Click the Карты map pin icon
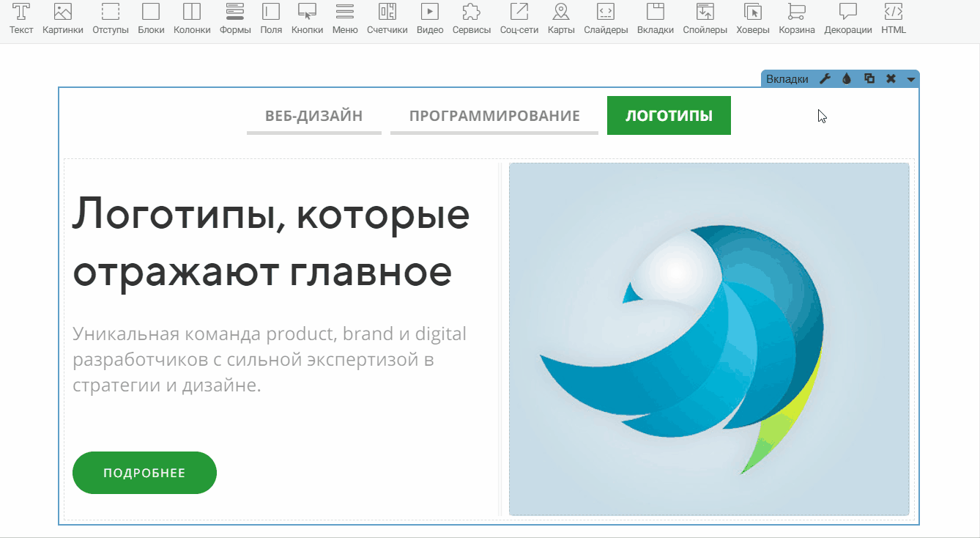Viewport: 980px width, 538px height. coord(561,12)
